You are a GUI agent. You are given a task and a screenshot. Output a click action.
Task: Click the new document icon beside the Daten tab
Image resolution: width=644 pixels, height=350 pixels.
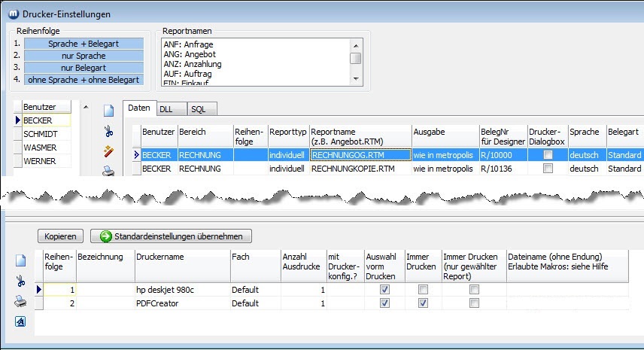click(108, 111)
